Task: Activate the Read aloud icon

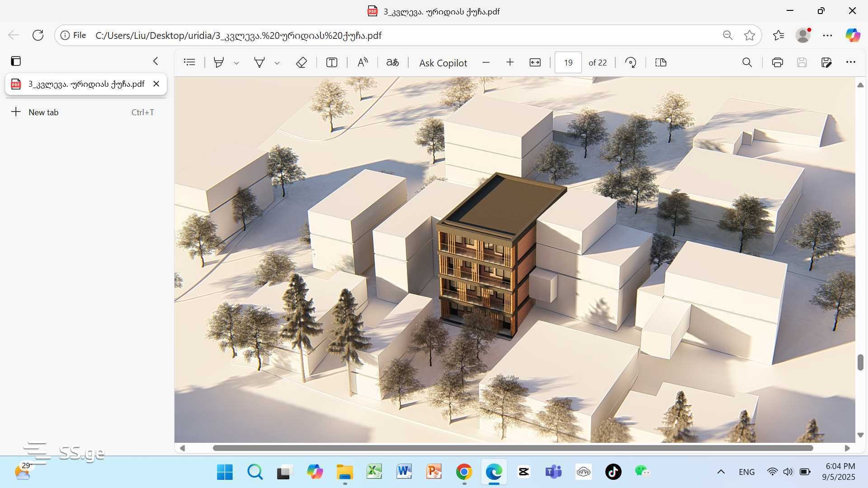Action: (x=363, y=62)
